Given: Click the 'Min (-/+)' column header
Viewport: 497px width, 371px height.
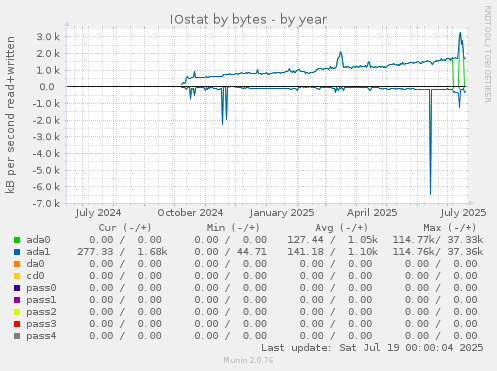Looking at the screenshot, I should [x=233, y=228].
